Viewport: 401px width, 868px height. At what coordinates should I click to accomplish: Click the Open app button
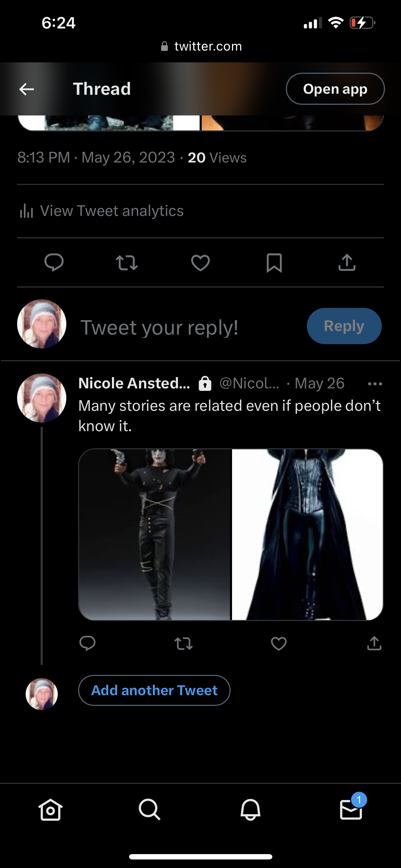pyautogui.click(x=335, y=89)
